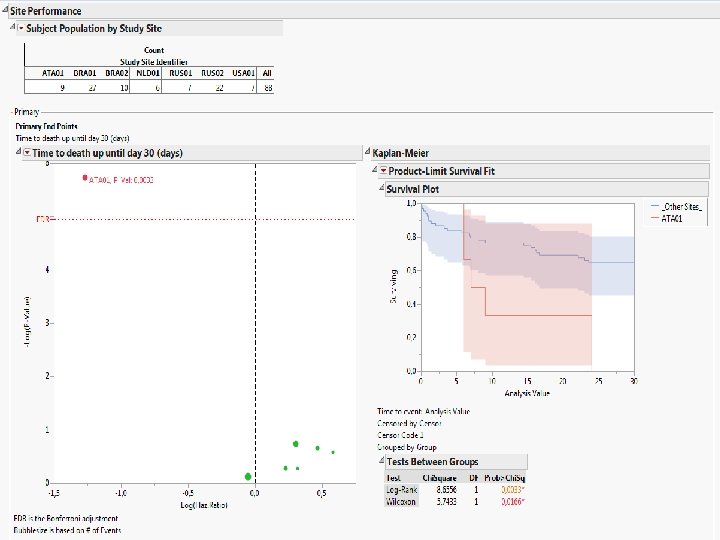Click the Analysis Value x-axis label
The height and width of the screenshot is (540, 720).
pos(527,393)
